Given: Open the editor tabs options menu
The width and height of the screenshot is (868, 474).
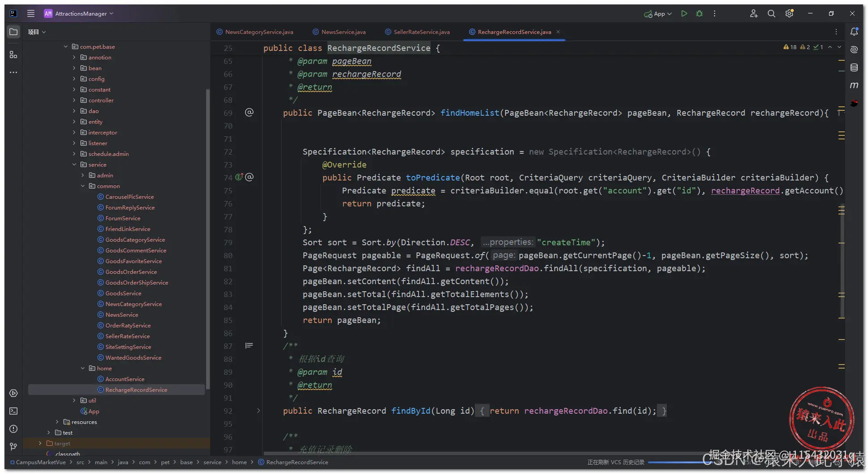Looking at the screenshot, I should click(836, 32).
